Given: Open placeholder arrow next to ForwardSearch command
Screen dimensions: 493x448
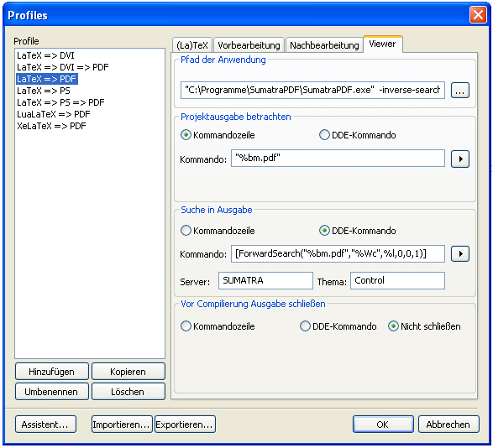Looking at the screenshot, I should [x=460, y=254].
